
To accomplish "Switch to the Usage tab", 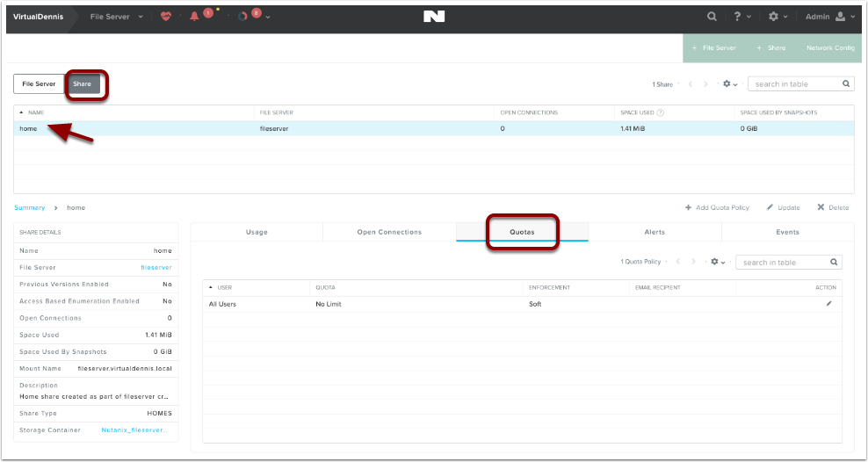I will (x=257, y=232).
